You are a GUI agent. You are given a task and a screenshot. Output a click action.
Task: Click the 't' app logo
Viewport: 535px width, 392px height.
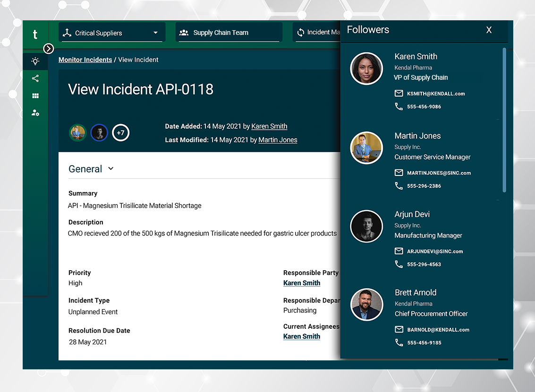35,34
